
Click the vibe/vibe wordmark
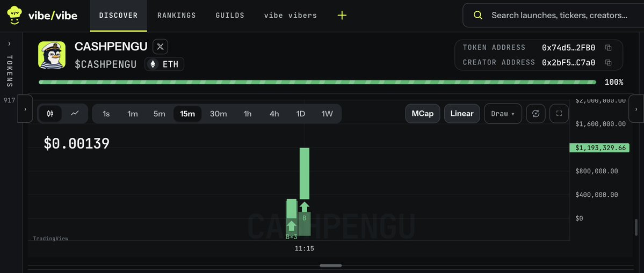tap(53, 16)
